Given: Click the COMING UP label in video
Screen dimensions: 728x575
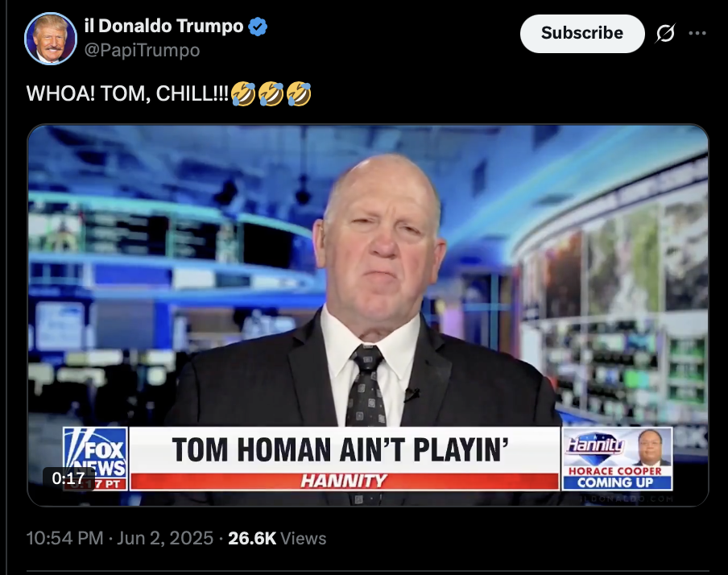Looking at the screenshot, I should tap(615, 482).
